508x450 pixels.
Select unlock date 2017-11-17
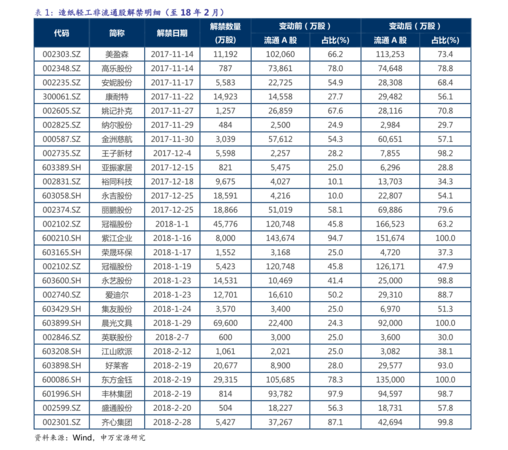172,82
